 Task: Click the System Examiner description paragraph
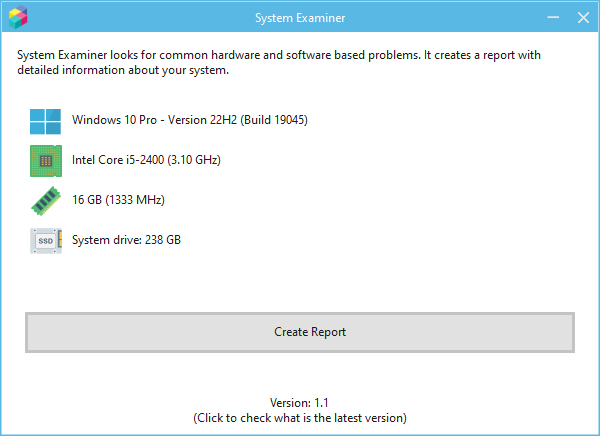pos(279,62)
